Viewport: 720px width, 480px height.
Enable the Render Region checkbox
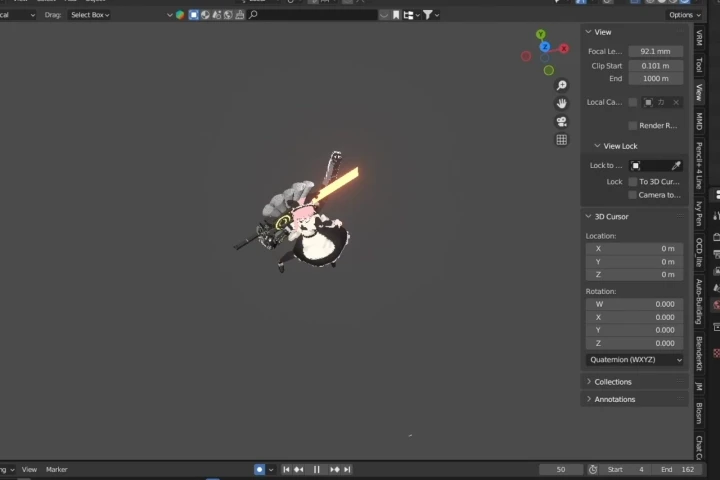[x=633, y=126]
